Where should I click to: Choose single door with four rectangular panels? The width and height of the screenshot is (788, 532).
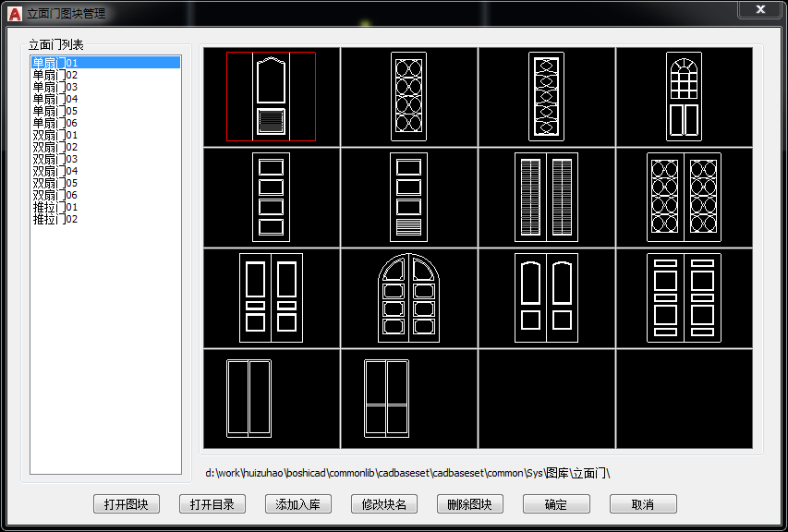click(272, 198)
